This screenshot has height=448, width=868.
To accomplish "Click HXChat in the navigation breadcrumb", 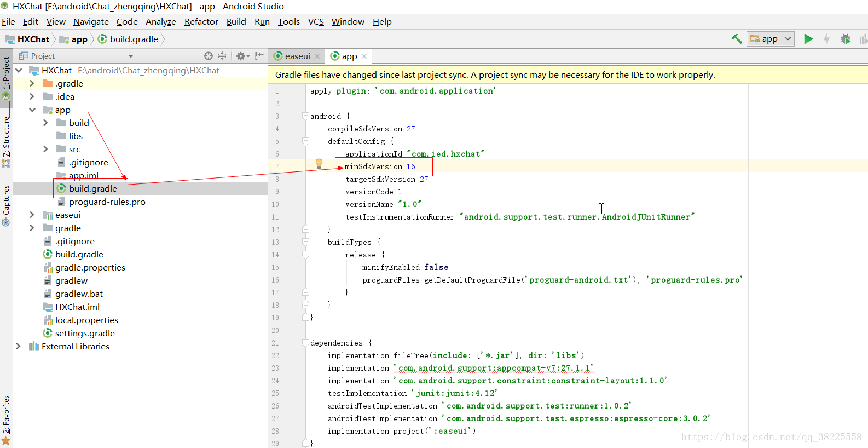I will [27, 39].
